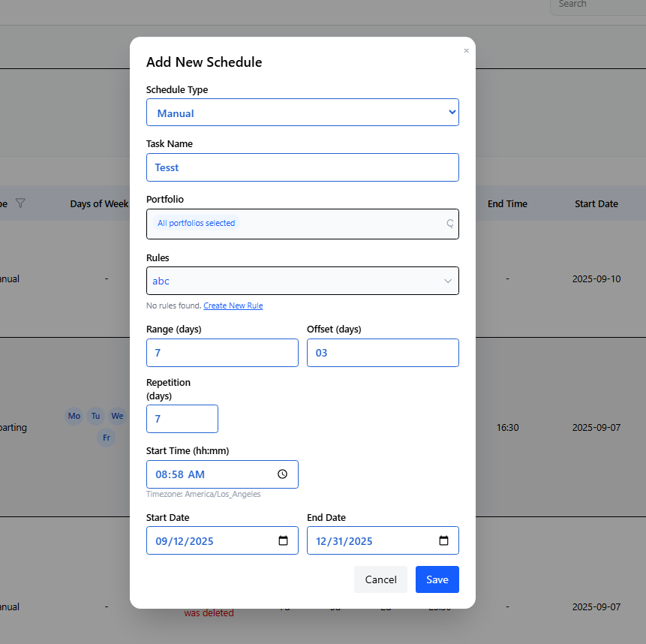Click the clock icon in Start Time field
Image resolution: width=646 pixels, height=644 pixels.
tap(282, 474)
